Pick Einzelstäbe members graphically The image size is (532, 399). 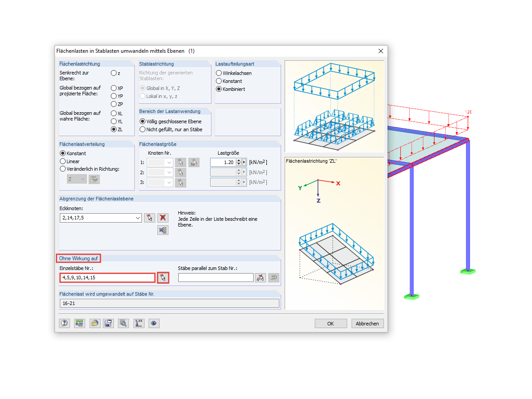tap(163, 278)
